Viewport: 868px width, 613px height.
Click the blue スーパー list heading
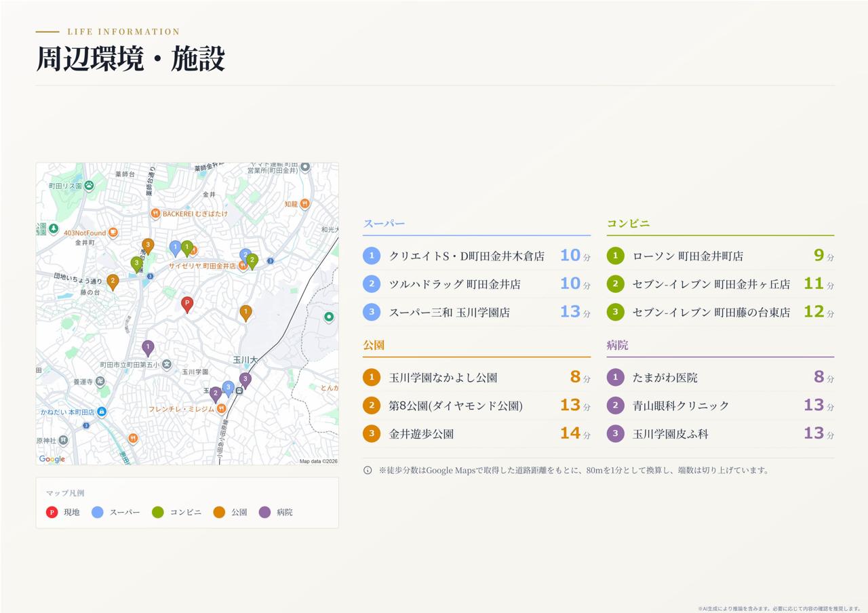(x=384, y=223)
